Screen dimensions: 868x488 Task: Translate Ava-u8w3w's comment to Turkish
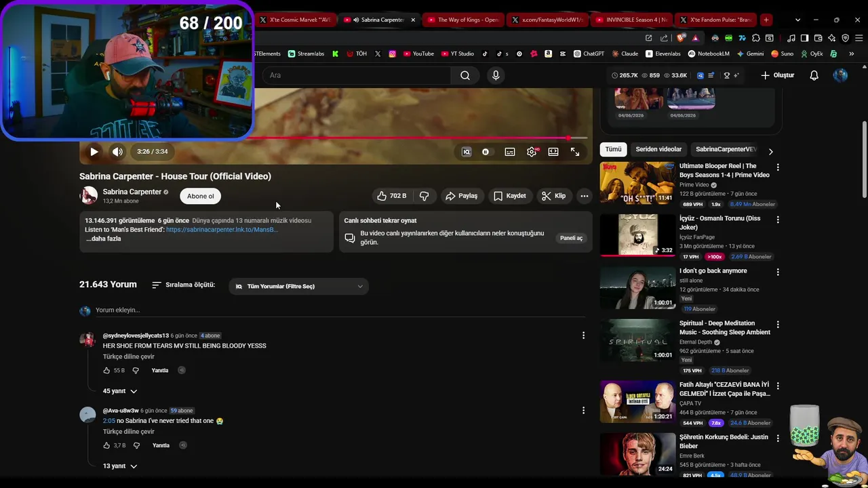pos(129,432)
